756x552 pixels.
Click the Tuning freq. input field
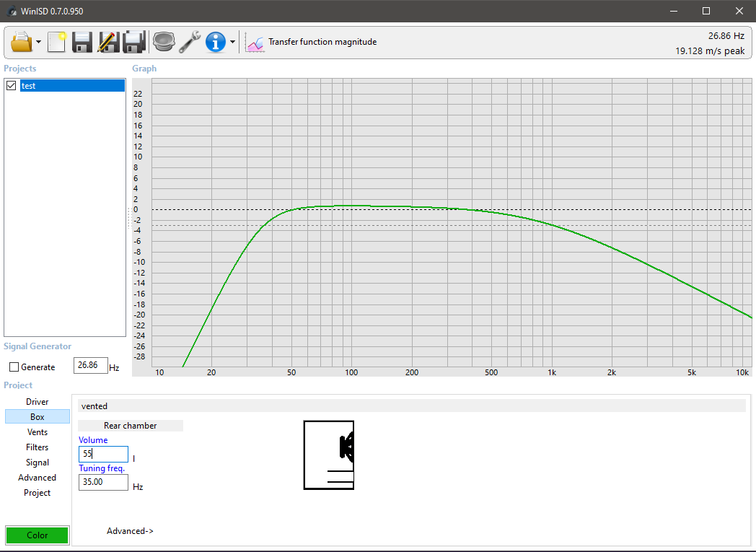(x=103, y=482)
